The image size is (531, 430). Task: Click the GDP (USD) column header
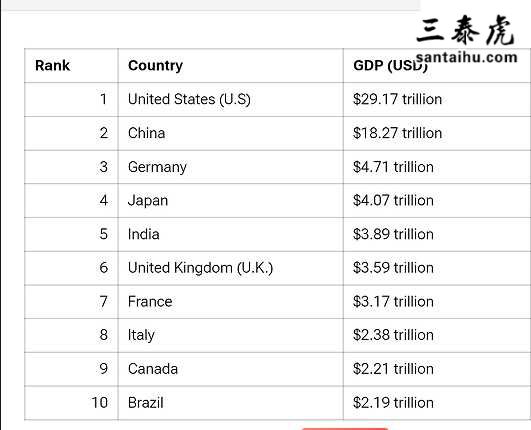tap(390, 65)
